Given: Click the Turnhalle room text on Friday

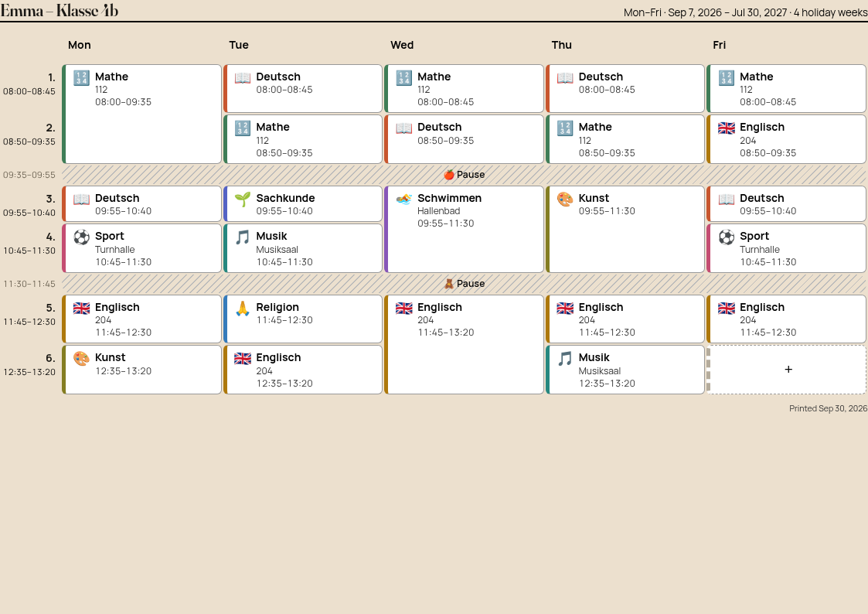Looking at the screenshot, I should pyautogui.click(x=760, y=250).
